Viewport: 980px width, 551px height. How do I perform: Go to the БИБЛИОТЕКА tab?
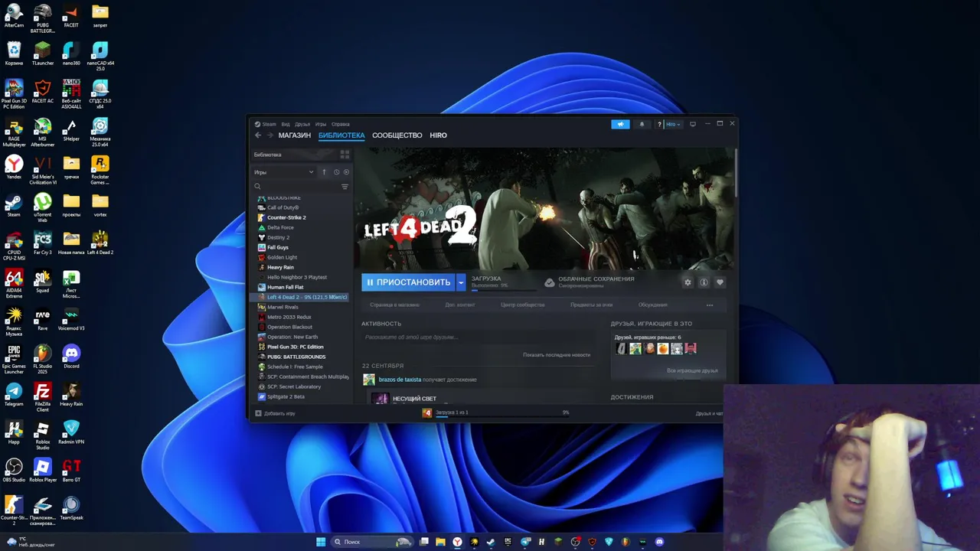[341, 135]
